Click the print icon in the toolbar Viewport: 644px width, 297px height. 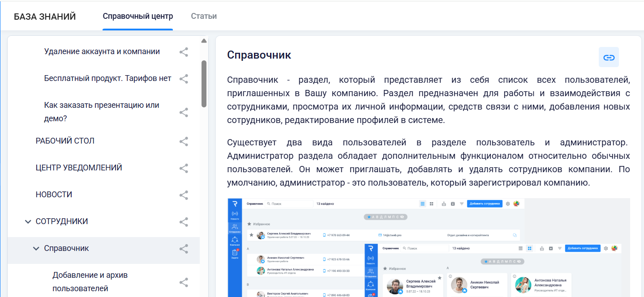coord(444,204)
